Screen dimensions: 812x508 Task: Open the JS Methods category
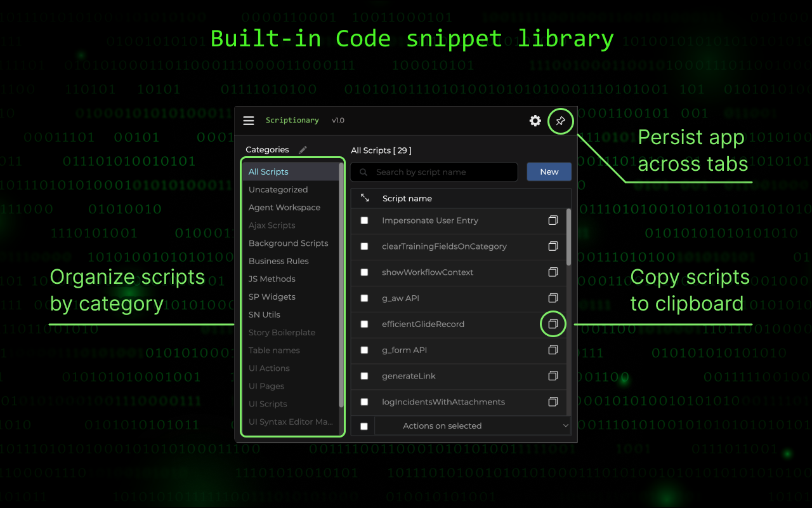tap(291, 279)
